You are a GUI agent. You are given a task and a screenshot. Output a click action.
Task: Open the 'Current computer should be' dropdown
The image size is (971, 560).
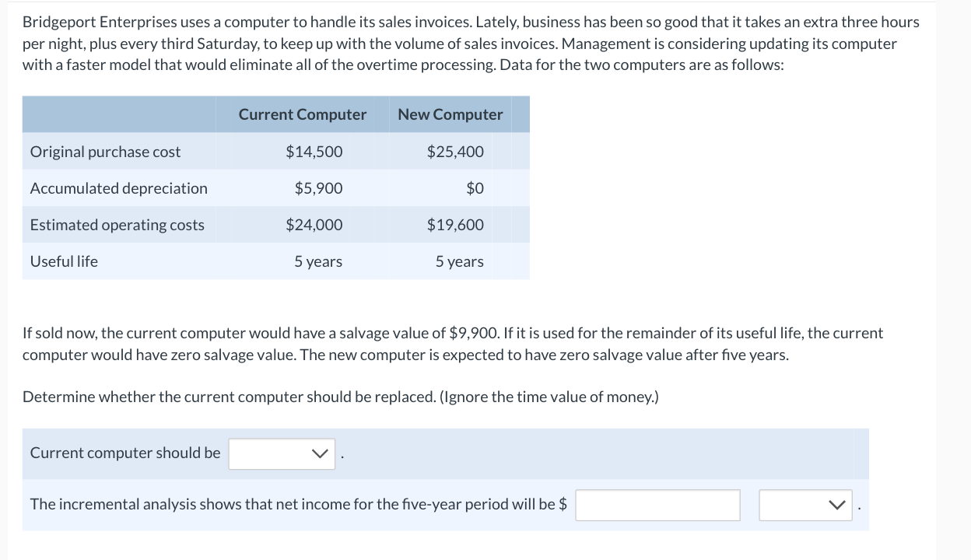click(282, 453)
